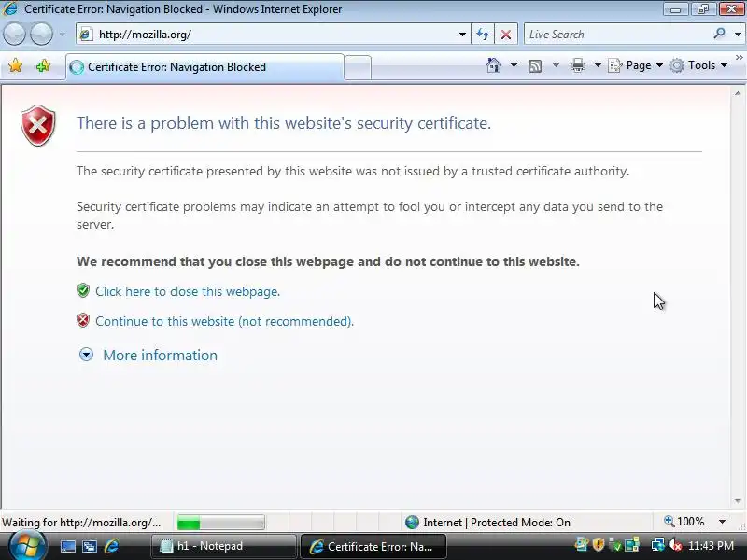Viewport: 747px width, 560px height.
Task: Expand the Feeds dropdown arrow
Action: (x=556, y=65)
